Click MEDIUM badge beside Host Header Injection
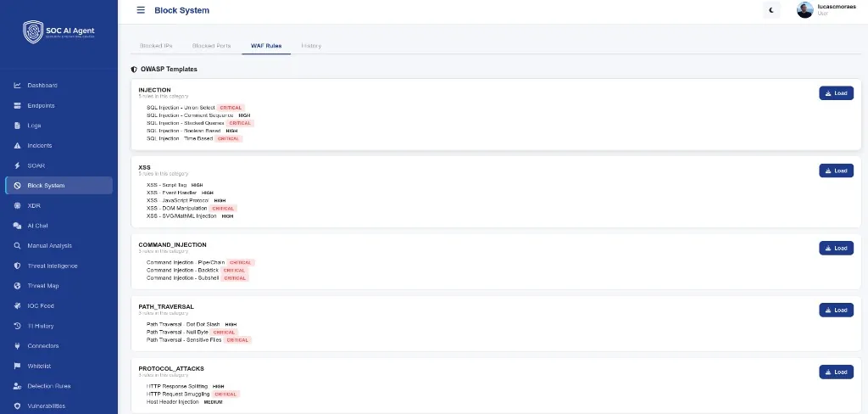868x414 pixels. [x=213, y=402]
